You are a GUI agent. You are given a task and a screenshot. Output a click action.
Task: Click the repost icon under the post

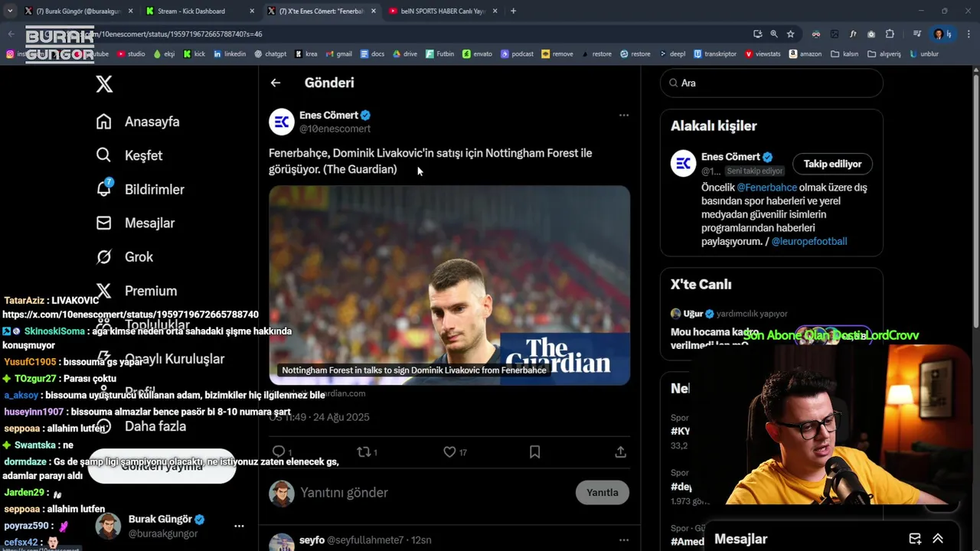364,452
